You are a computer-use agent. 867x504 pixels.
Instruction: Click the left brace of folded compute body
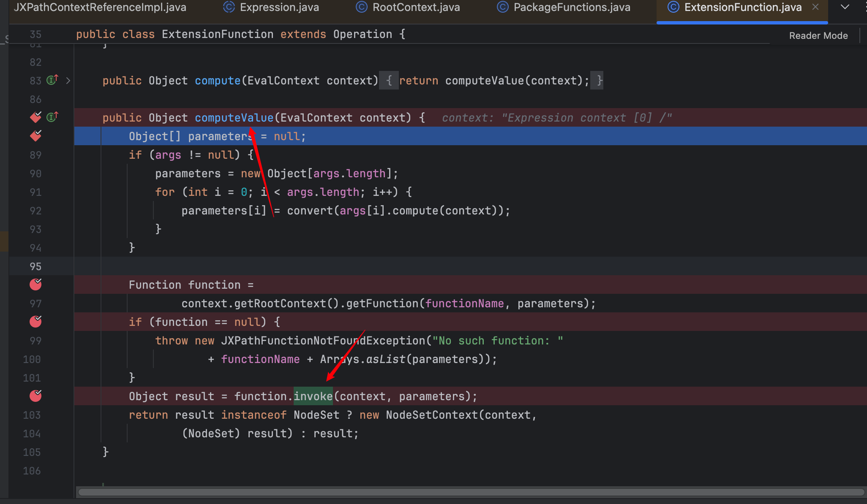coord(389,81)
